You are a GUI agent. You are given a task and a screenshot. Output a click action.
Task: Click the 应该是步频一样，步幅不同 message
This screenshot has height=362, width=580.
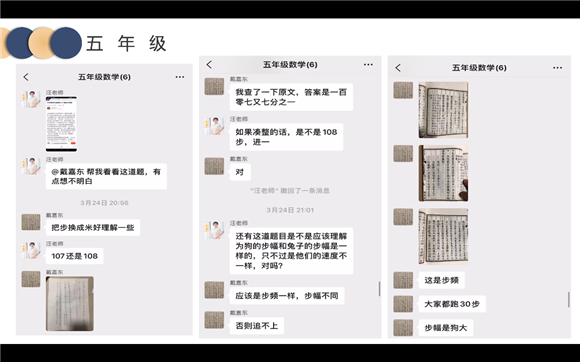[x=287, y=296]
